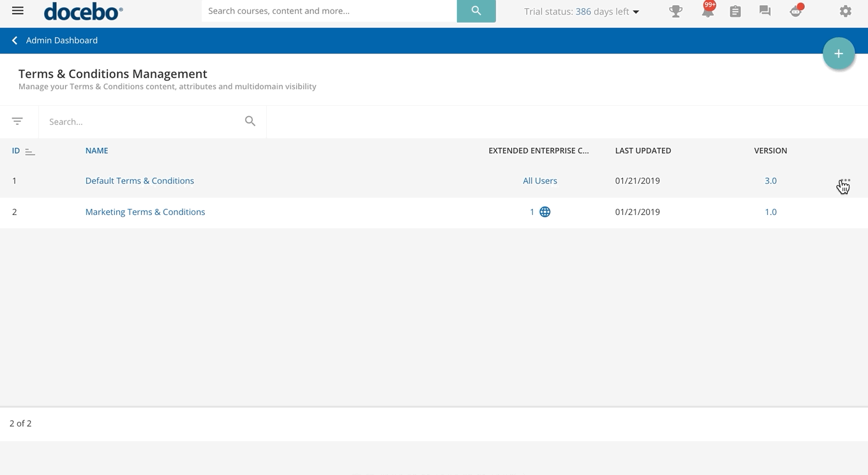
Task: Click the teal search magnifier button
Action: tap(476, 11)
